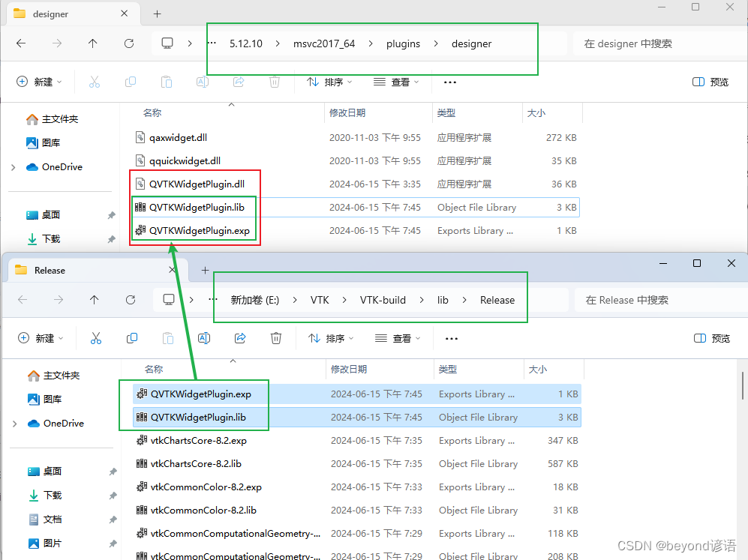
Task: Click the Rename icon in the Release window toolbar
Action: [204, 338]
